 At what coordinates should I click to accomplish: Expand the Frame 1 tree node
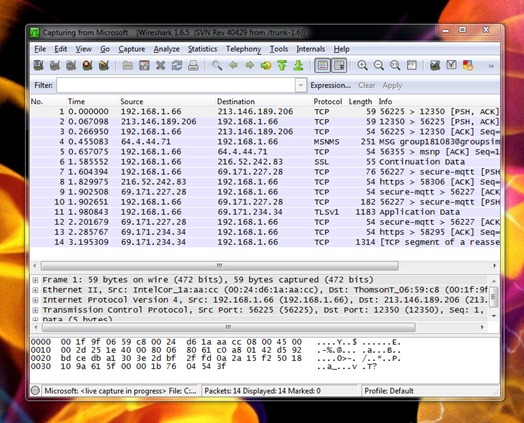(x=35, y=280)
